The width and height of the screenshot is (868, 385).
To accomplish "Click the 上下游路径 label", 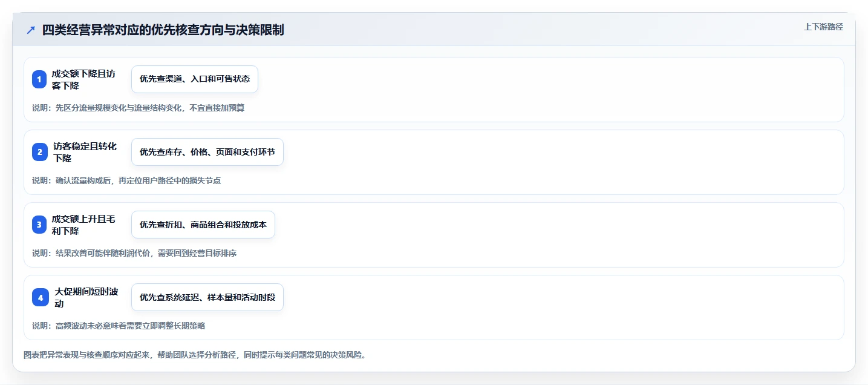I will point(823,27).
